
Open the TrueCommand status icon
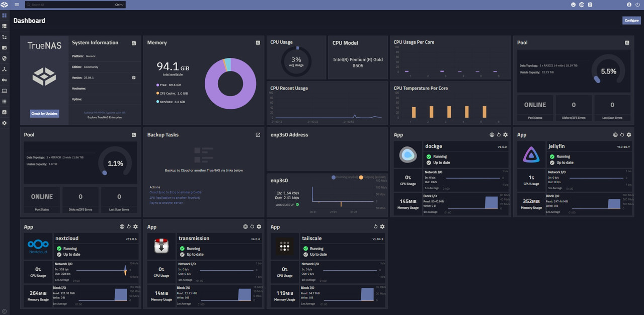tap(582, 5)
